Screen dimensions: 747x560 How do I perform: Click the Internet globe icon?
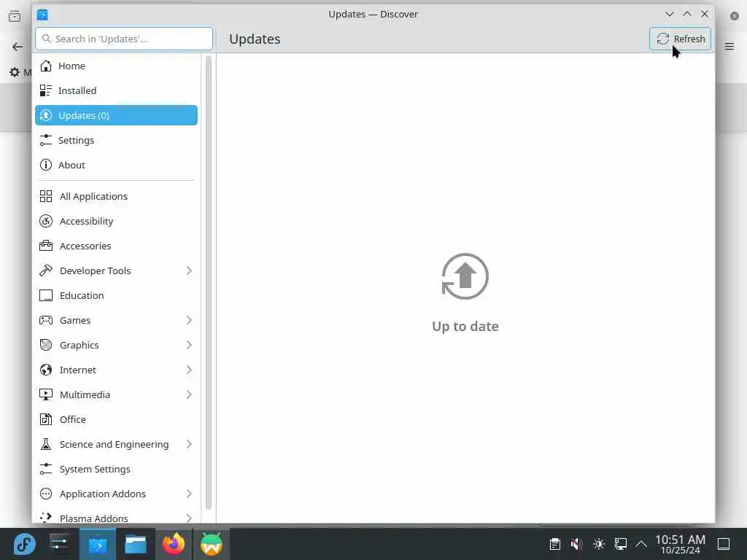coord(46,370)
